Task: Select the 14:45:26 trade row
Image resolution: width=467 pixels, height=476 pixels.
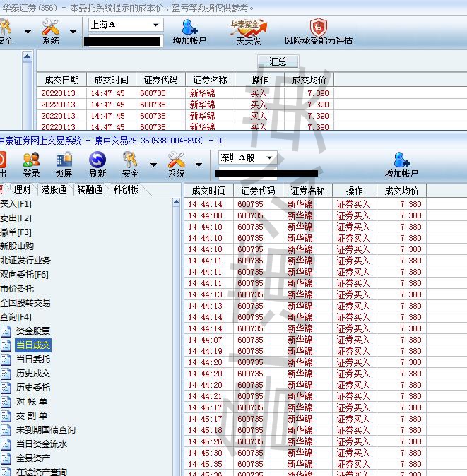Action: 305,441
